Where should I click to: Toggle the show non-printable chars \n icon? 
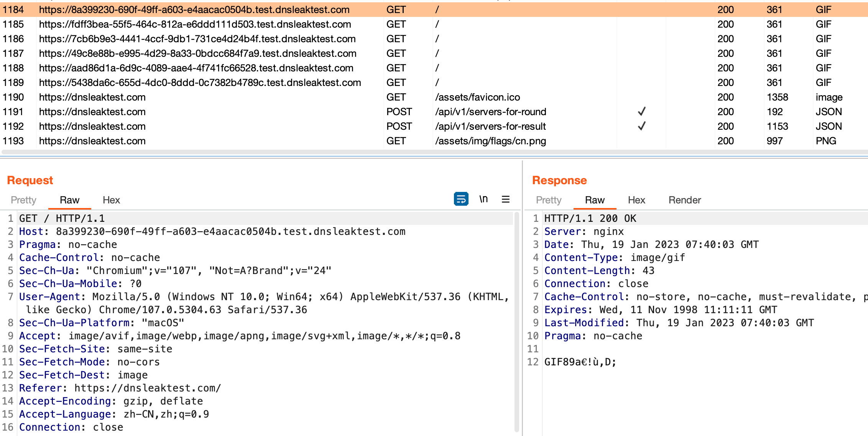[x=483, y=199]
